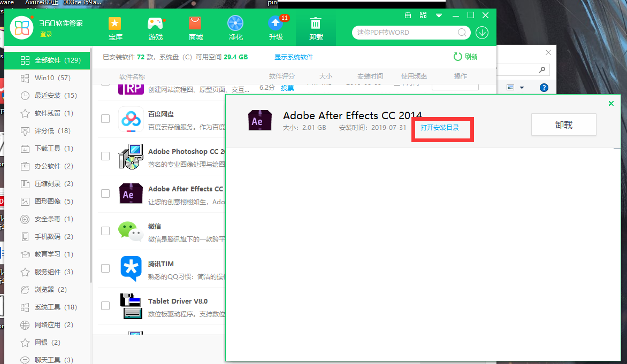
Task: Click the After Effects icon in software list
Action: pos(131,194)
